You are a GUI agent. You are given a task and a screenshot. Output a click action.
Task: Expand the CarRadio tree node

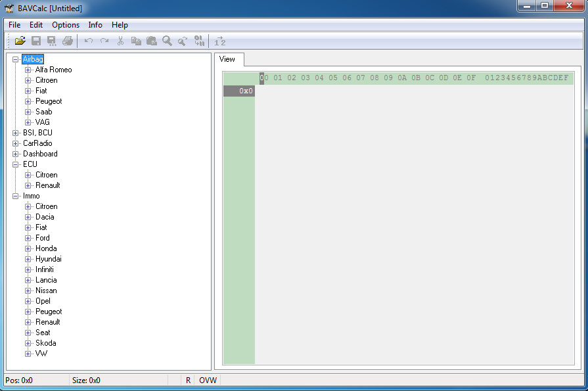(16, 143)
